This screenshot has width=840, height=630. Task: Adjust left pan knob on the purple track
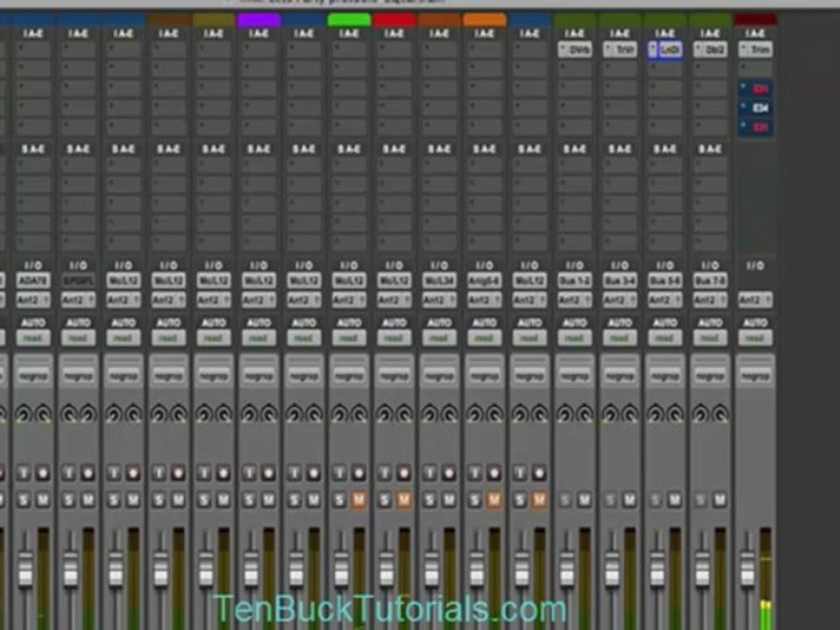coord(249,414)
